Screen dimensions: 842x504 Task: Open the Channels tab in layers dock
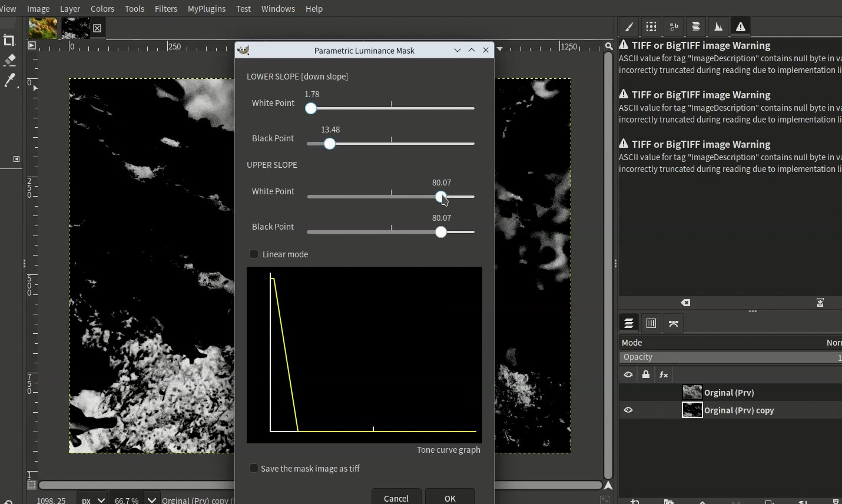[651, 323]
